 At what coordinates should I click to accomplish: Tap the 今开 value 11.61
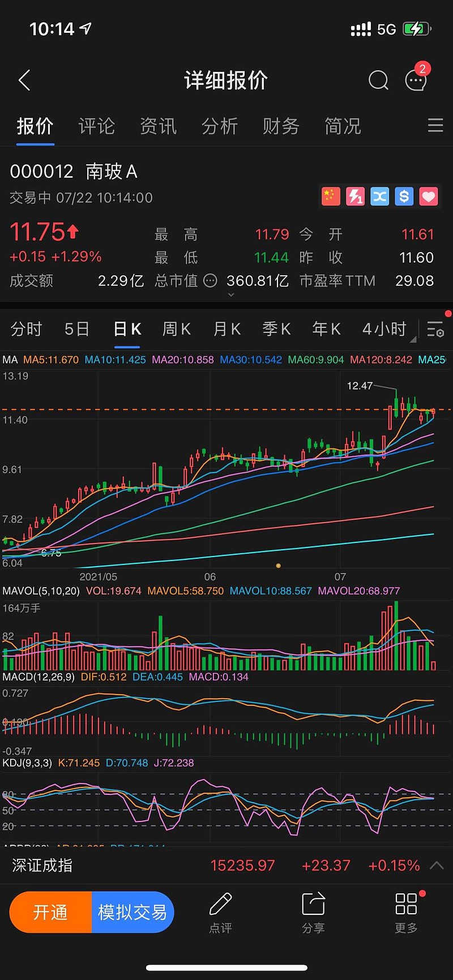(x=418, y=234)
